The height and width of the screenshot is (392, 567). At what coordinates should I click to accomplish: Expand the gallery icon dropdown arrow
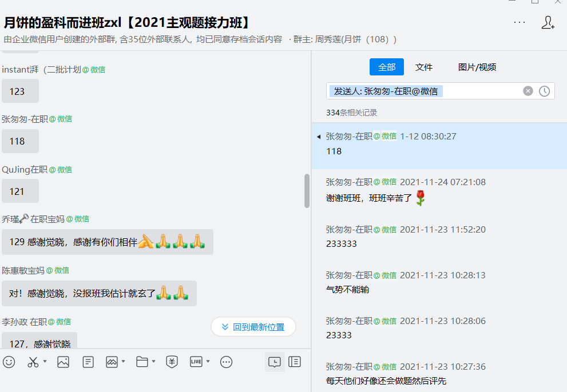pyautogui.click(x=124, y=361)
